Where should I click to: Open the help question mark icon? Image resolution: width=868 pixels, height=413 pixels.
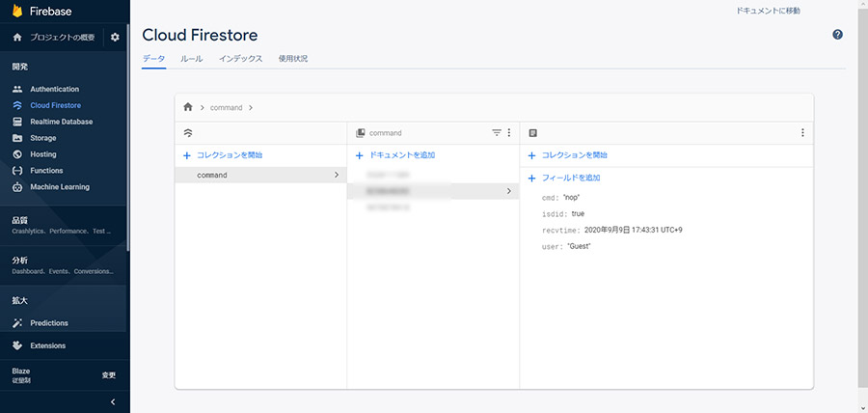tap(837, 35)
